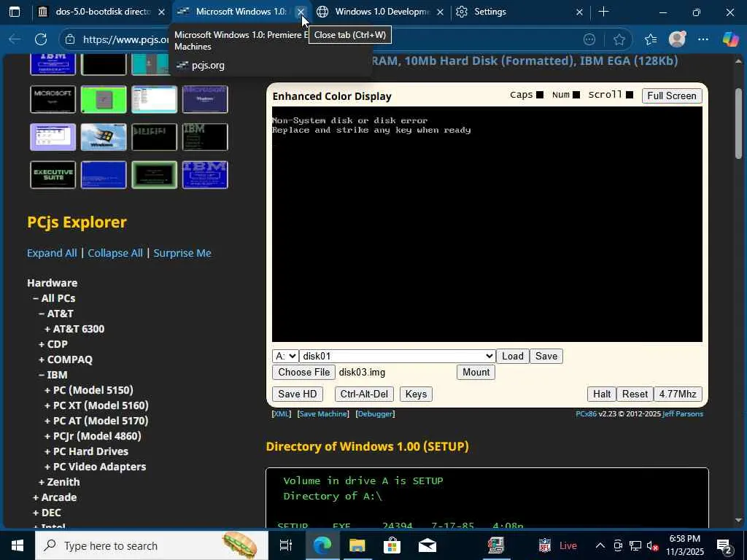This screenshot has width=747, height=560.
Task: Click the browser back arrow
Action: tap(15, 39)
